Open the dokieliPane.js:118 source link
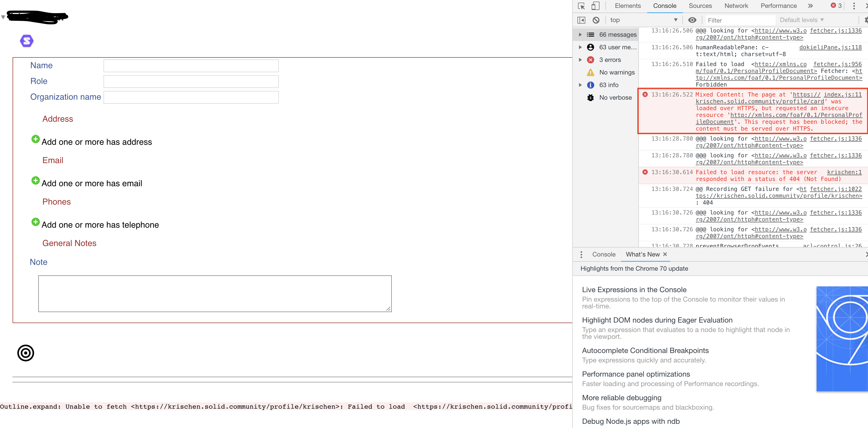Screen dimensions: 868x428 click(x=830, y=47)
